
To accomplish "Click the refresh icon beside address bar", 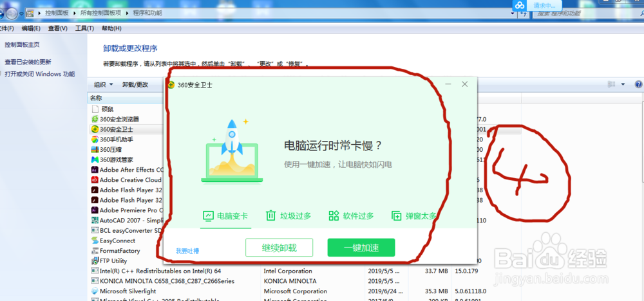I will point(524,13).
